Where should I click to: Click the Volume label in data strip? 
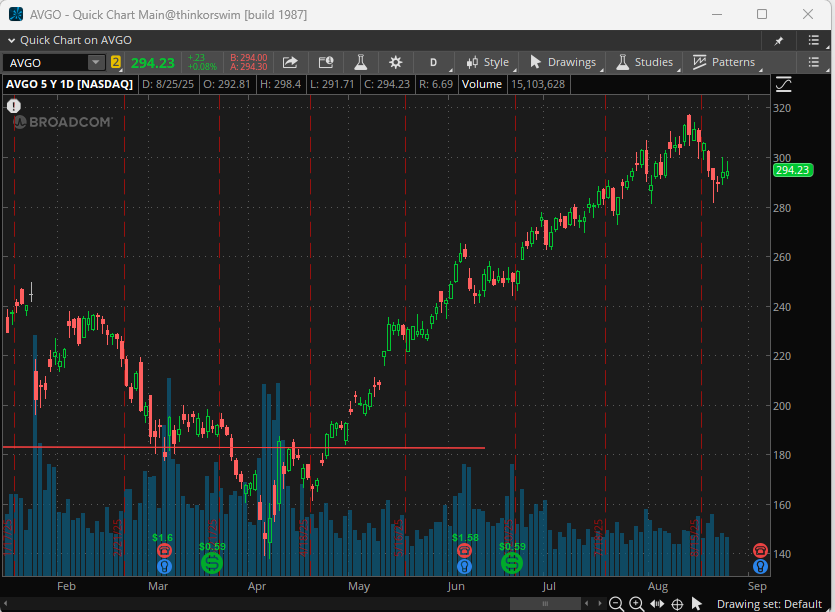pos(481,84)
